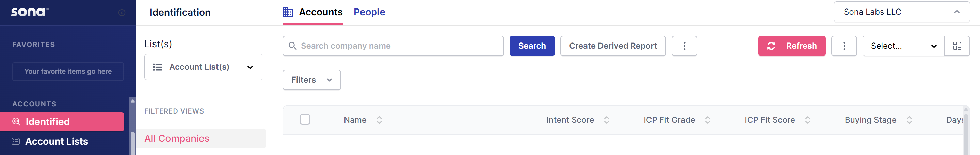The height and width of the screenshot is (155, 980).
Task: Open the more options menu beside Refresh
Action: [x=844, y=46]
